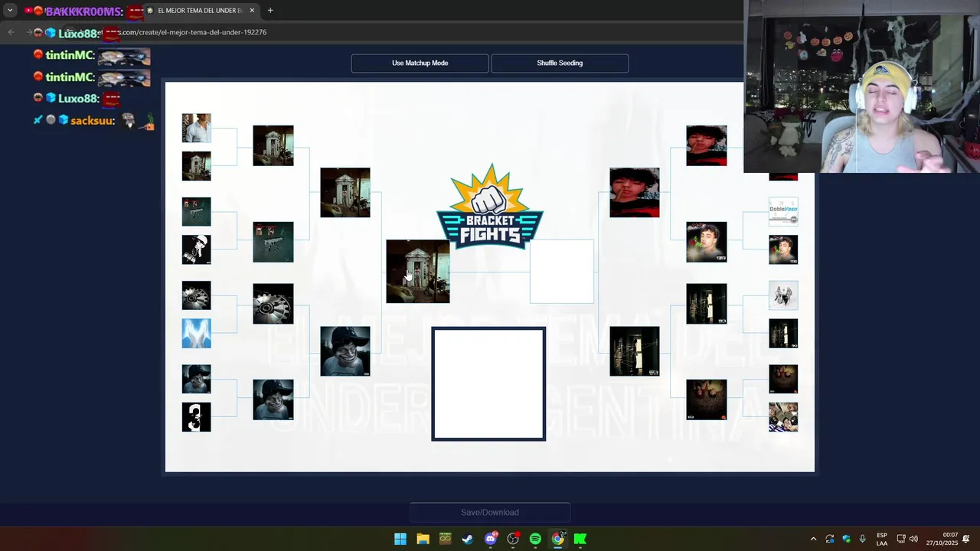This screenshot has height=551, width=980.
Task: Select the quarterfinal dark room cover
Action: click(707, 304)
